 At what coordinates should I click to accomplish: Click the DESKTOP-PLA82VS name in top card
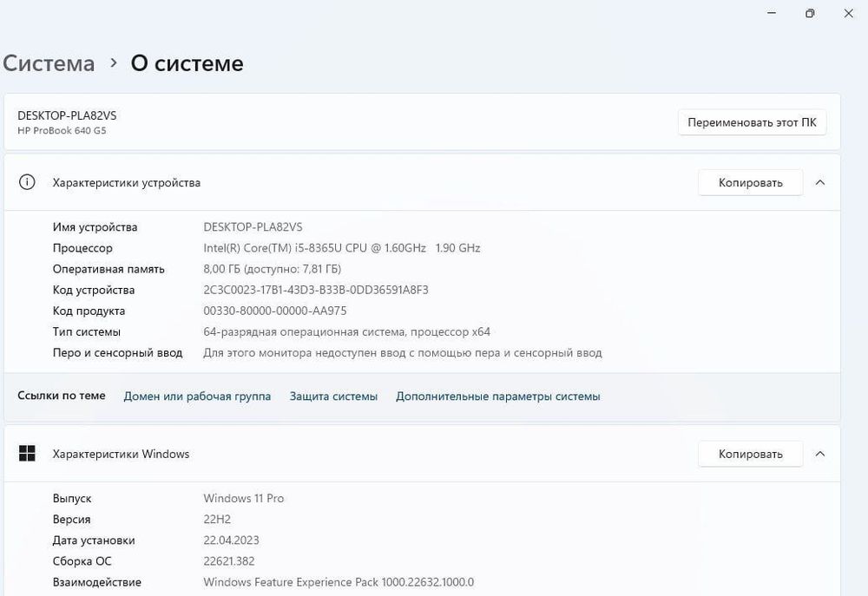pos(67,115)
